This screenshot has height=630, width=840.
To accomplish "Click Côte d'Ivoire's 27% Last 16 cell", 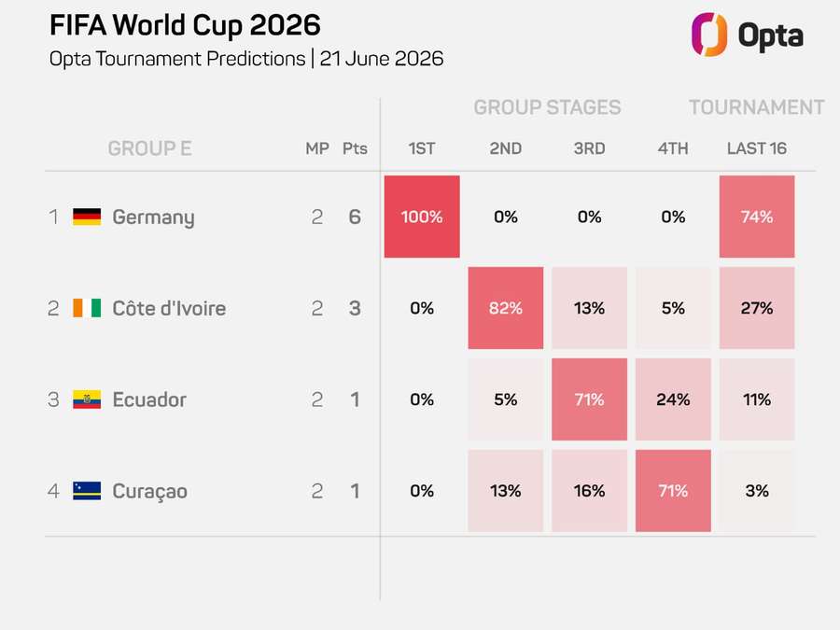I will (757, 308).
